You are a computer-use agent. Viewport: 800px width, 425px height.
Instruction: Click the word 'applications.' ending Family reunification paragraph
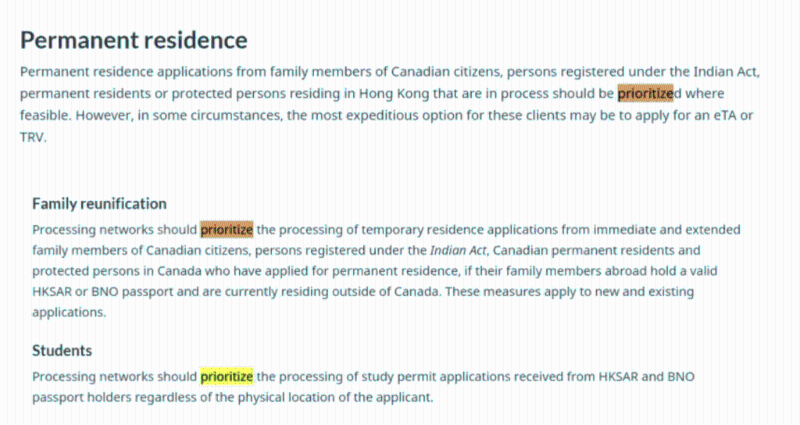(69, 312)
